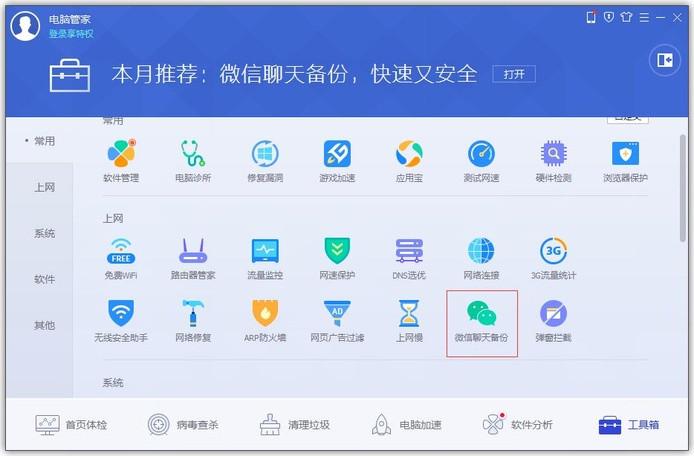Click the vertical scrollbar on the tools list
694x456 pixels.
point(683,188)
